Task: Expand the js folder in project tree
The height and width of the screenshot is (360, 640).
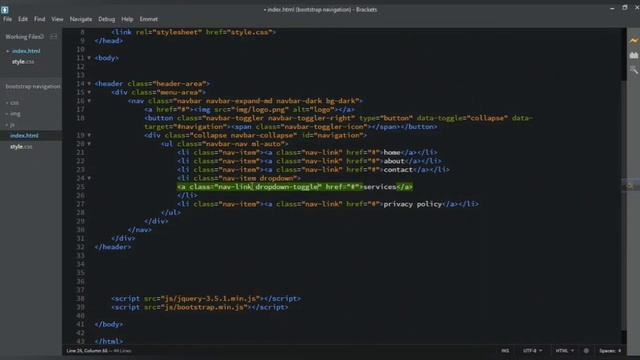Action: pyautogui.click(x=11, y=125)
